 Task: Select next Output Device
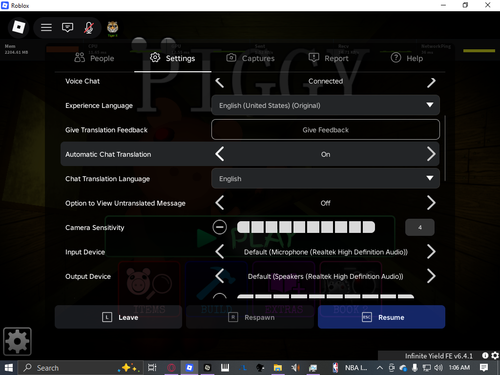pos(431,276)
